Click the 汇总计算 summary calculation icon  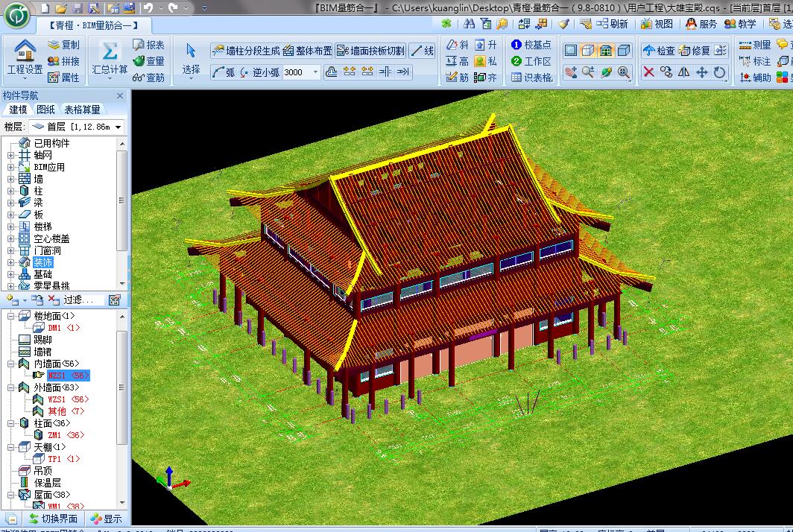110,58
